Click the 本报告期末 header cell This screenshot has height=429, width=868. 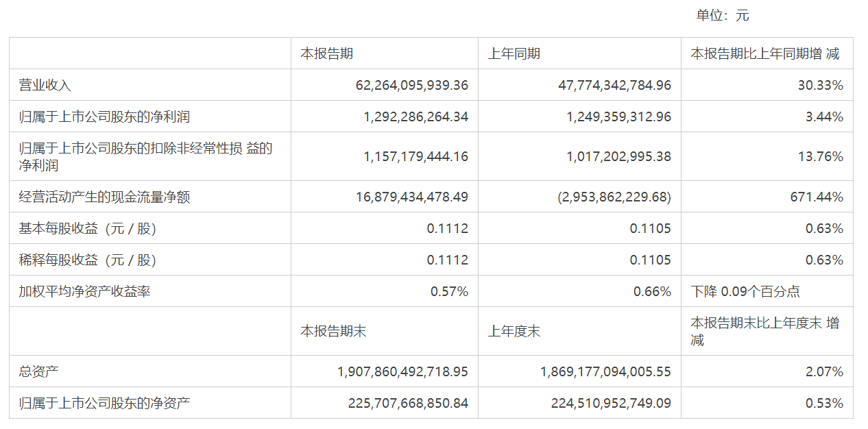333,332
